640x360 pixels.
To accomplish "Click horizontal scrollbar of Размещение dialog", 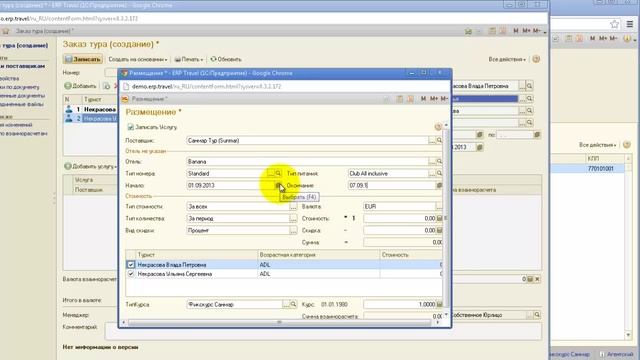I will tap(280, 322).
